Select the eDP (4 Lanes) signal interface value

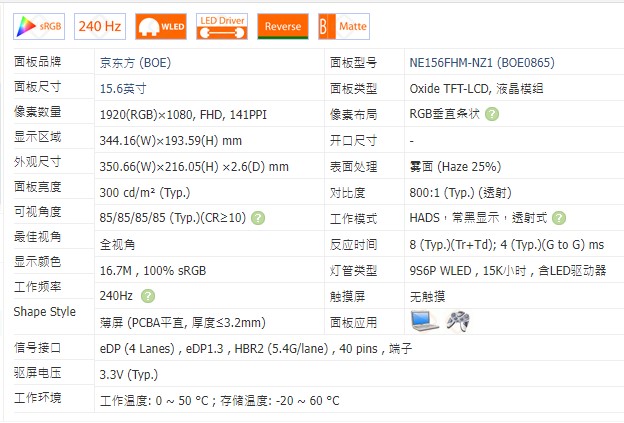pyautogui.click(x=256, y=349)
